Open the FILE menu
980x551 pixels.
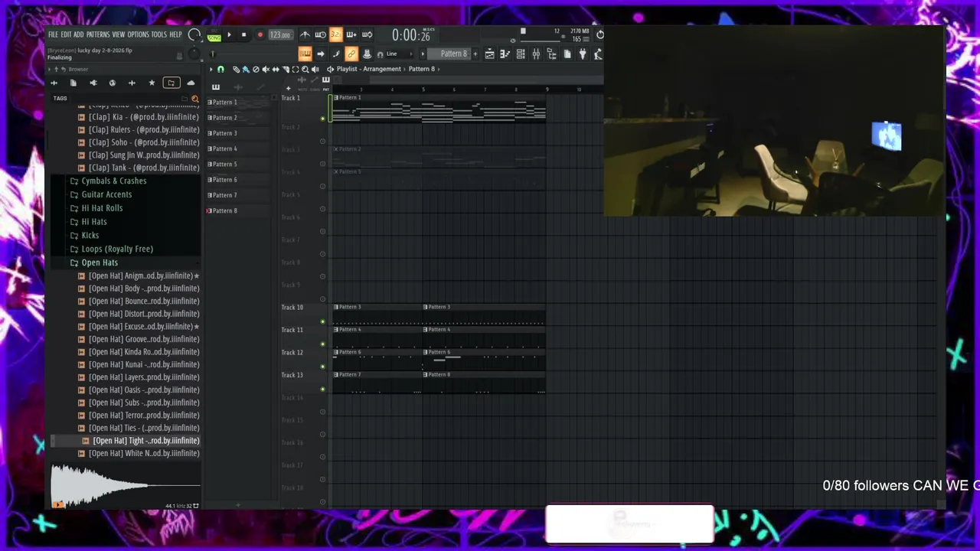[x=53, y=34]
